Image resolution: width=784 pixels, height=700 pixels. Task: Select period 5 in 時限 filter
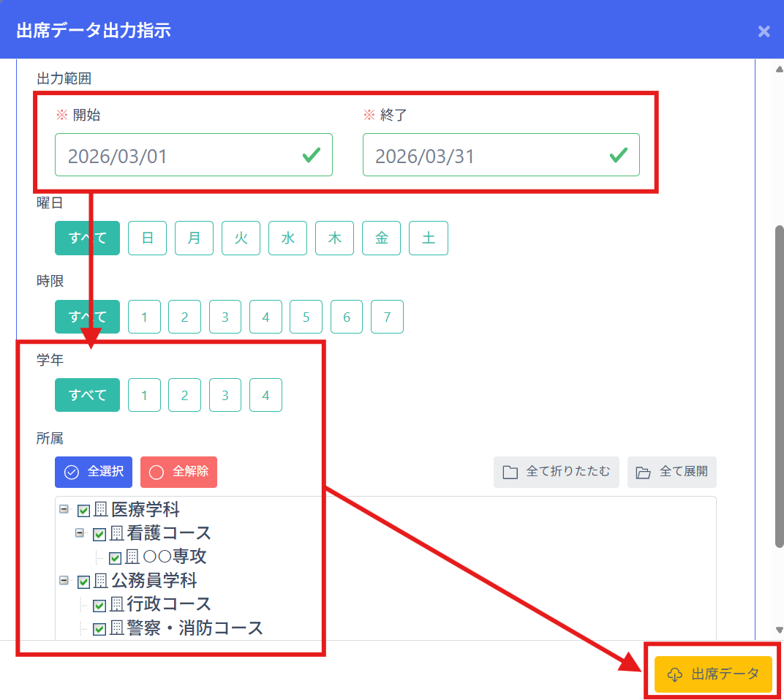(306, 317)
